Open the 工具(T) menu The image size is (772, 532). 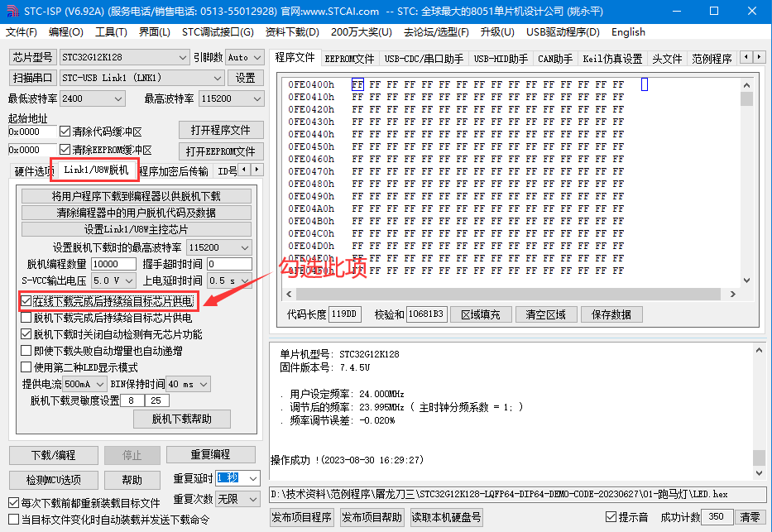pos(111,32)
